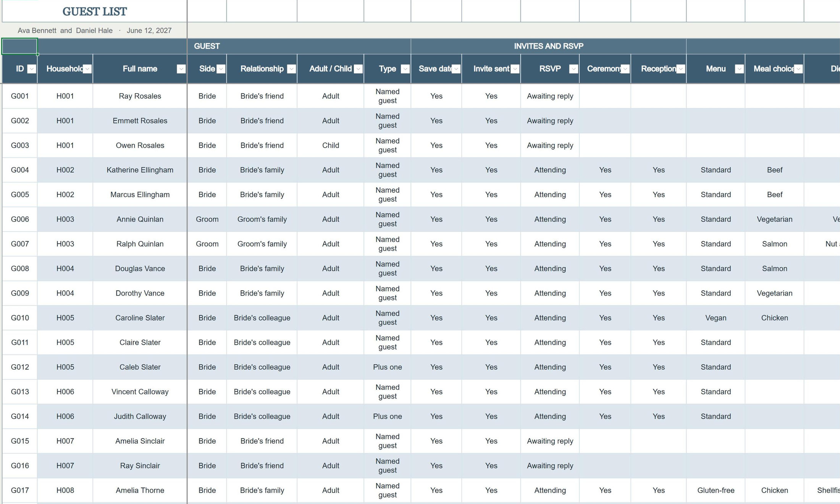Screen dimensions: 840x504
Task: Select Ralph Quinlan's Salmon meal choice
Action: 775,244
